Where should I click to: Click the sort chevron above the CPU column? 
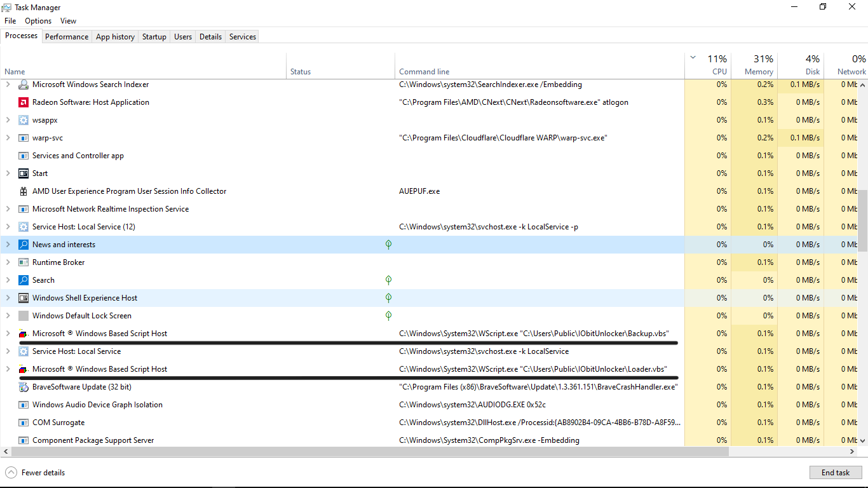[693, 57]
